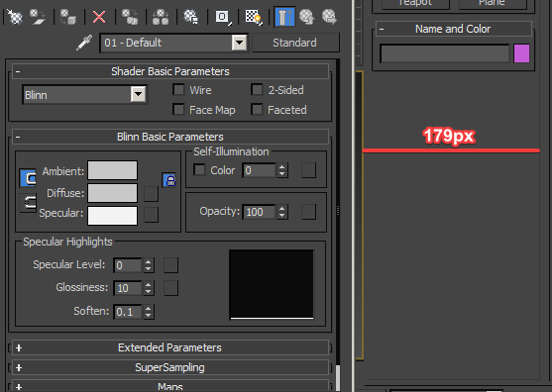
Task: Toggle the Ambient-Diffuse lock icon
Action: pos(169,180)
